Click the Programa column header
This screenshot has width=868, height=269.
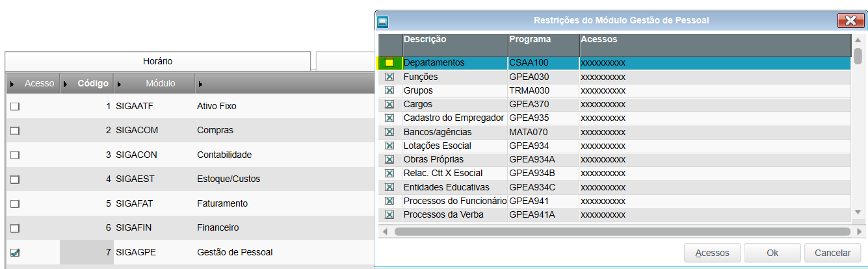(x=544, y=44)
